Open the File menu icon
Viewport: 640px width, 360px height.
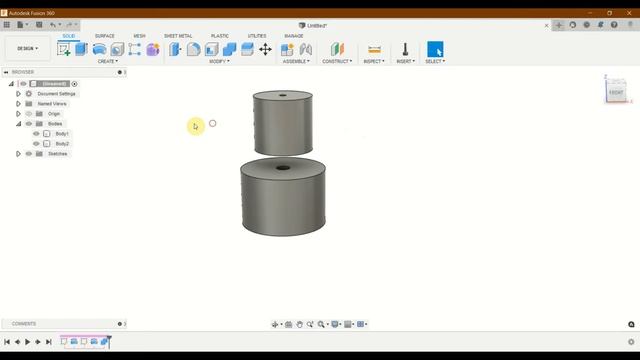pos(20,25)
